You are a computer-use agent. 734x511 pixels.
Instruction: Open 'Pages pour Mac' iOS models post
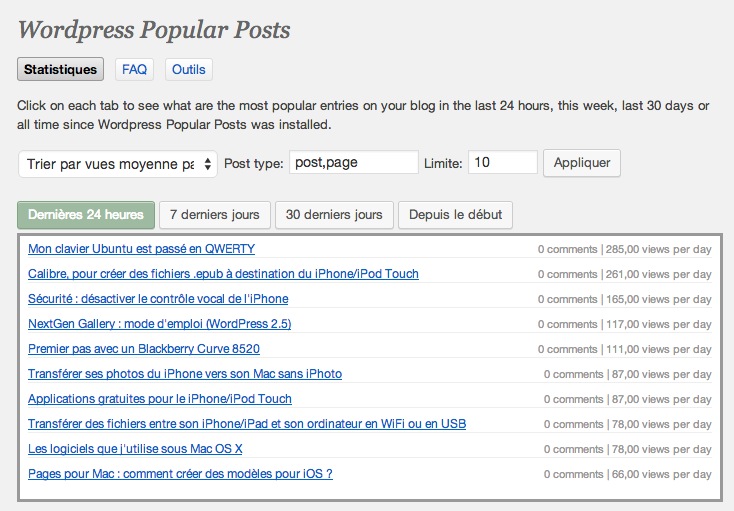(180, 473)
